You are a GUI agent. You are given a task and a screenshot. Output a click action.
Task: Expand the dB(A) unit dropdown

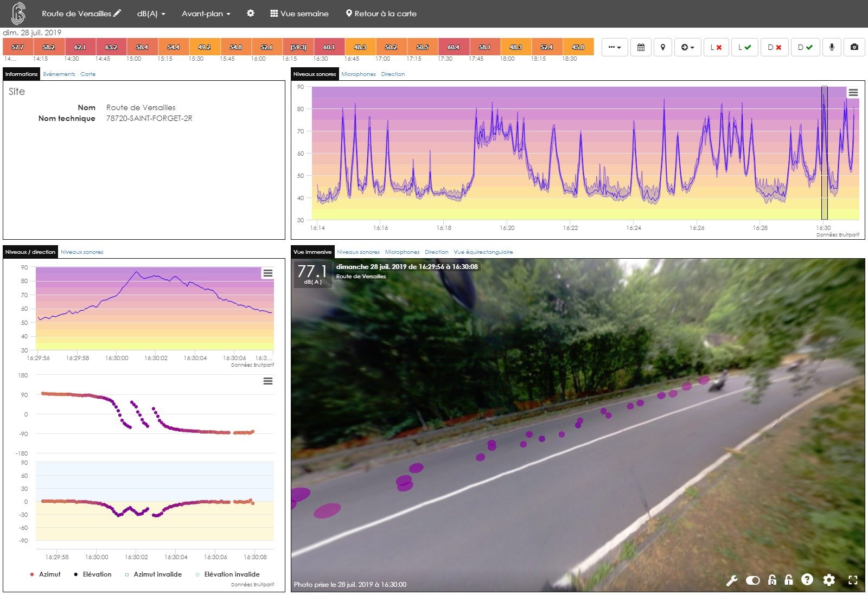(x=151, y=14)
